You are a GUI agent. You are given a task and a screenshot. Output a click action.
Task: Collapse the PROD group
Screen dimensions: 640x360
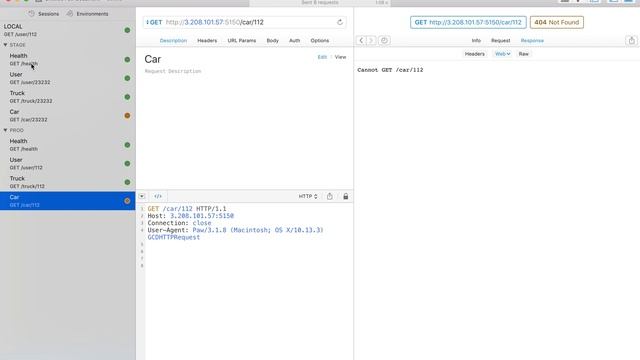(5, 130)
